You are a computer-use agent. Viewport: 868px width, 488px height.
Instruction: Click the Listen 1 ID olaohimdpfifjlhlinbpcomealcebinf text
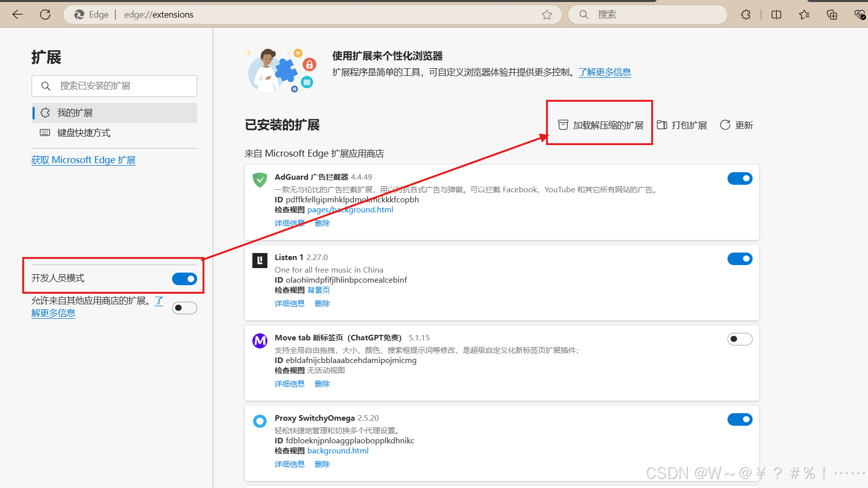341,280
